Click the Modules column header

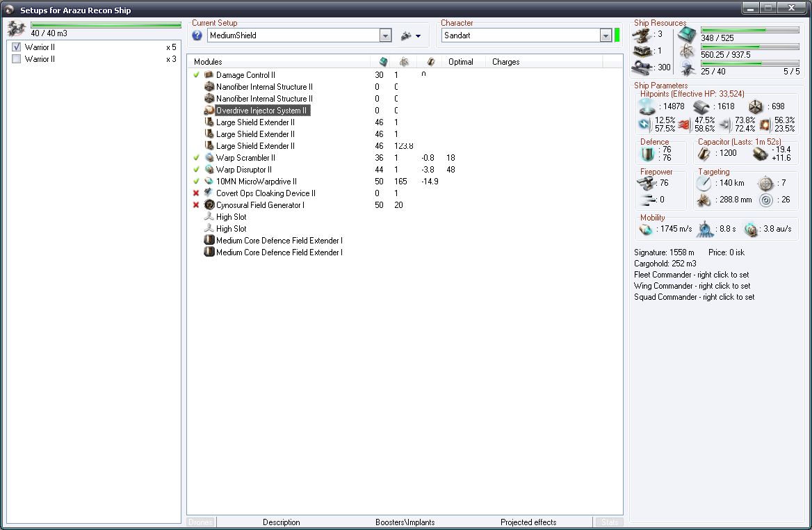click(279, 62)
